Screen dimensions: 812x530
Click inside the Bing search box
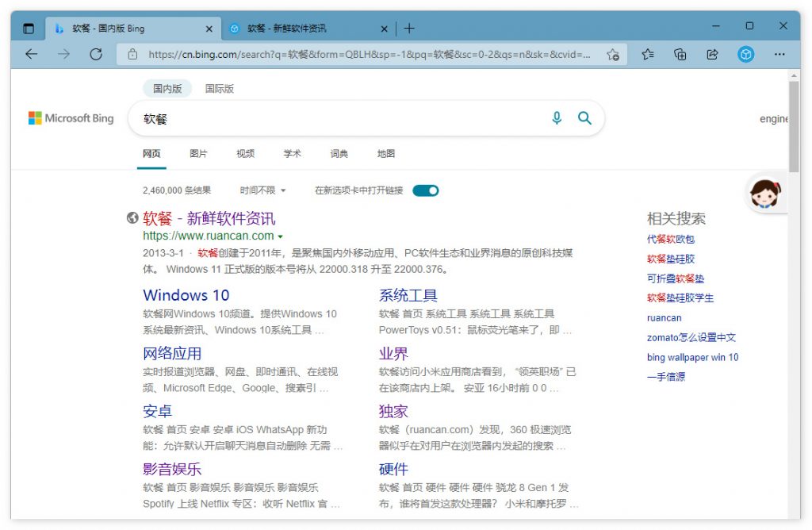(x=341, y=119)
